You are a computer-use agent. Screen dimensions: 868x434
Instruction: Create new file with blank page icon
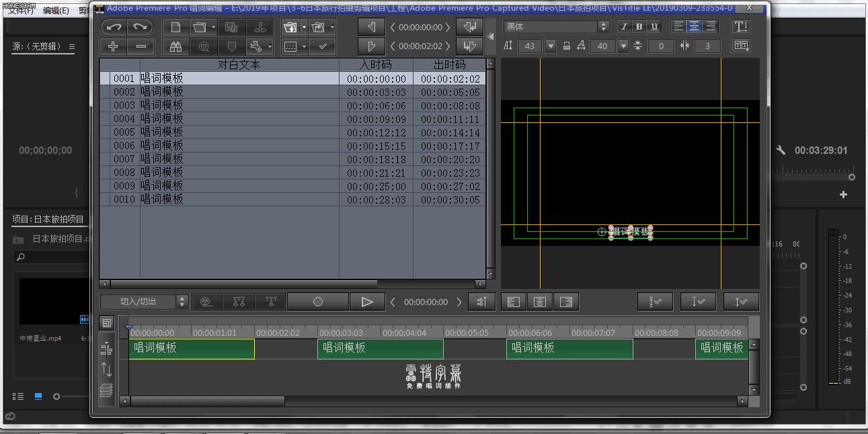coord(175,28)
